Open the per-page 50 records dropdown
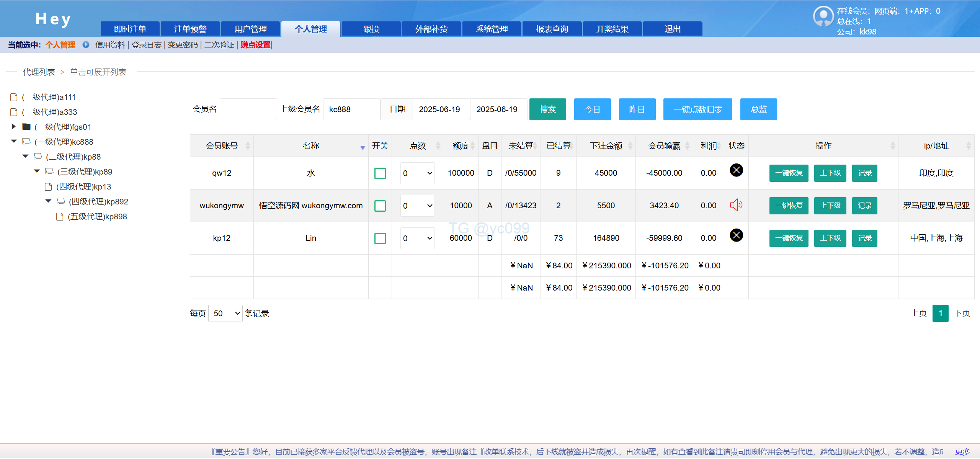This screenshot has height=459, width=980. pos(225,314)
